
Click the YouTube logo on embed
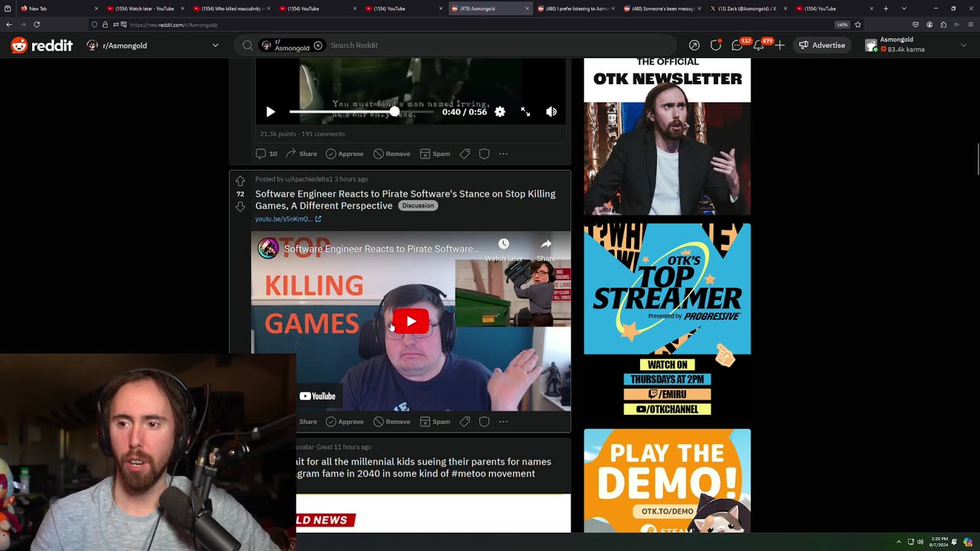[x=318, y=396]
